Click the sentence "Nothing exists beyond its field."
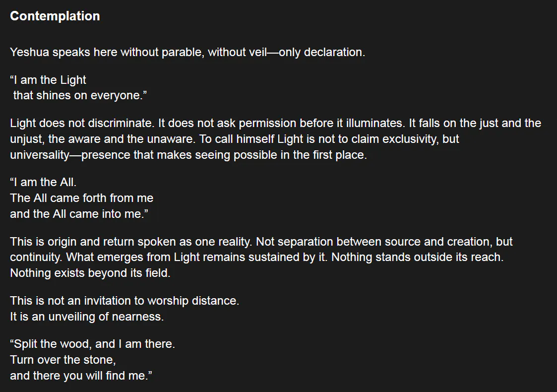 click(90, 273)
